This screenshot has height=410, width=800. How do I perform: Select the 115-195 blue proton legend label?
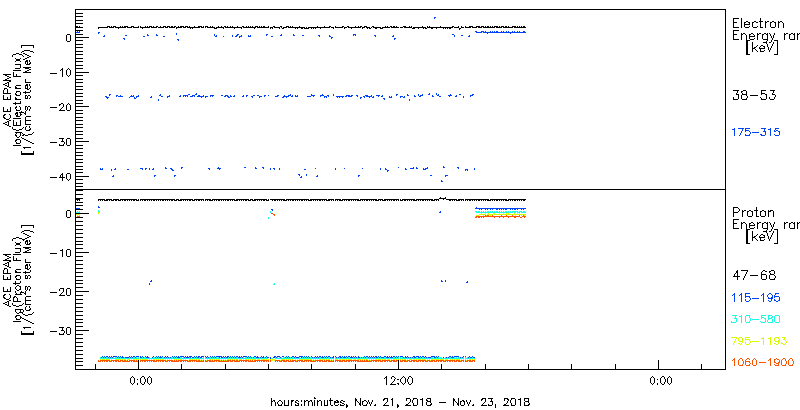756,298
